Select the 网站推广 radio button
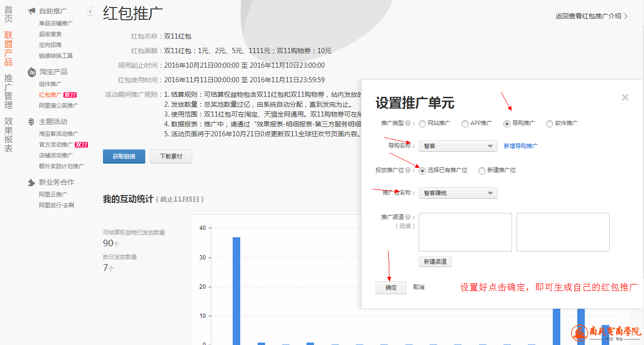Screen dimensions: 644x345 pos(422,124)
